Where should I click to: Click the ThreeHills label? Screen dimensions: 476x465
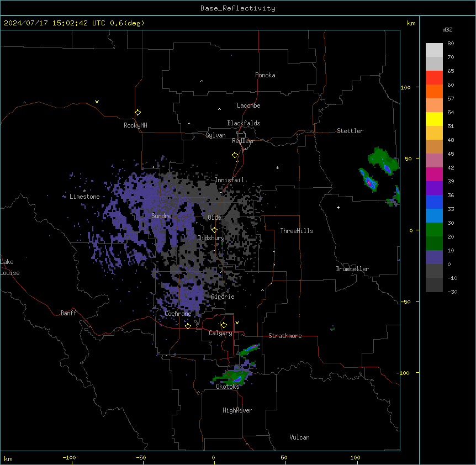click(297, 231)
